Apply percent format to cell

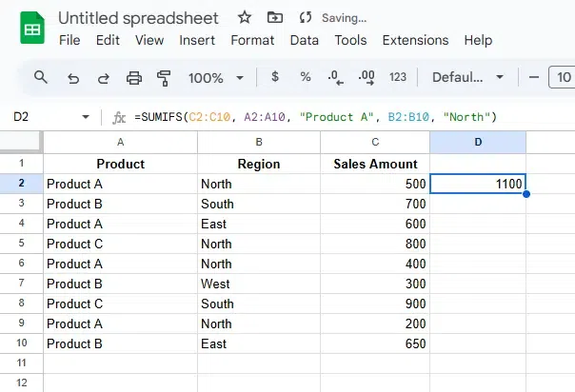coord(306,77)
